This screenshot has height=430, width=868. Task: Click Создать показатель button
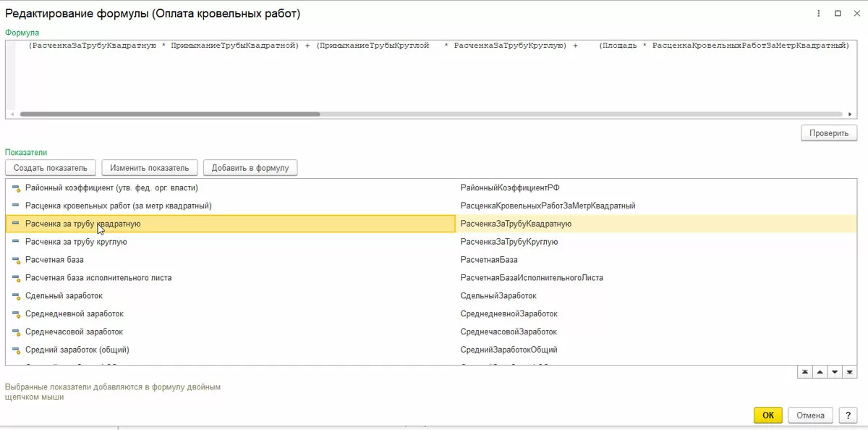51,168
